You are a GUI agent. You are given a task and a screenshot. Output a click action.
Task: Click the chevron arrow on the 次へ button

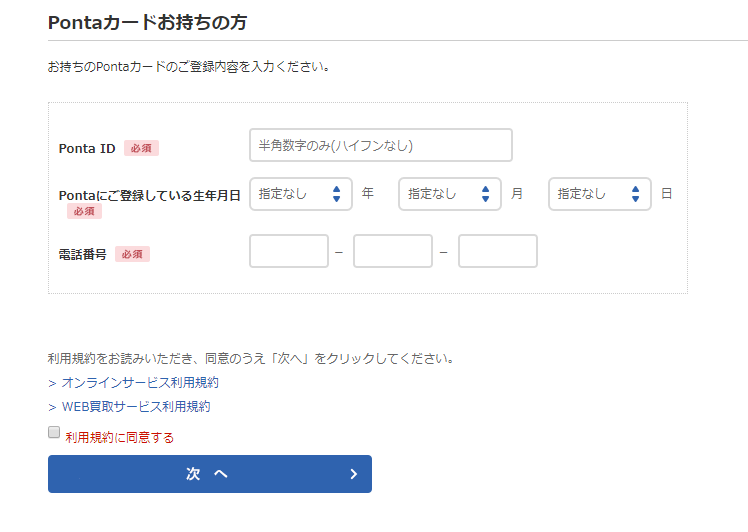click(x=353, y=474)
